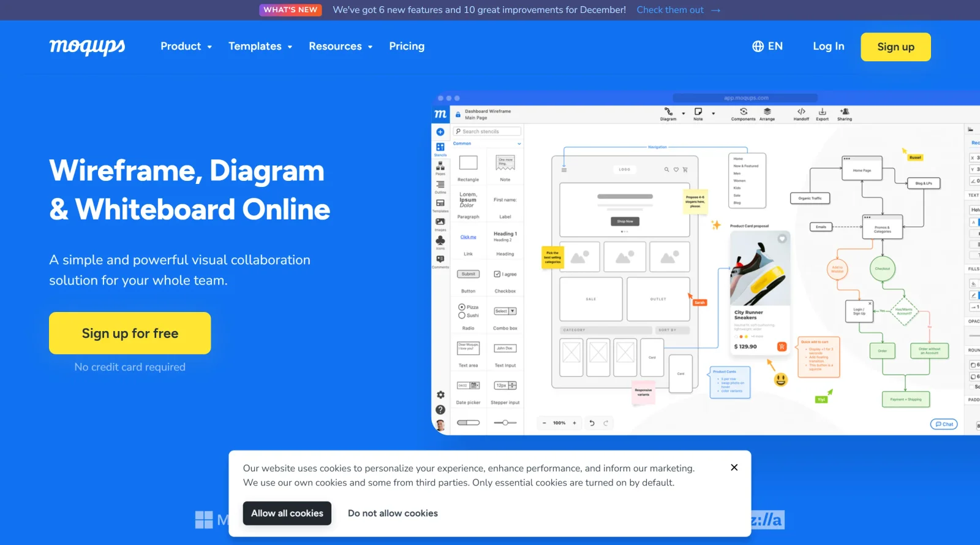
Task: Open the Select combo box stencil
Action: [505, 311]
